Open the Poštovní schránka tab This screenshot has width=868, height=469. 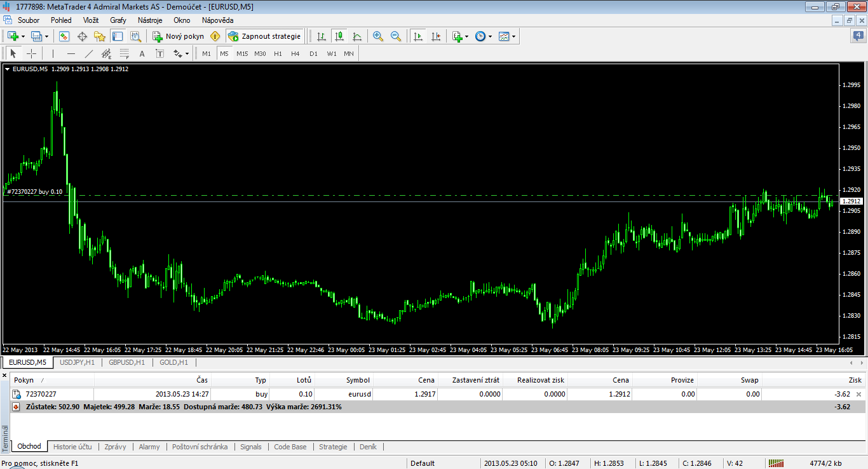point(200,447)
